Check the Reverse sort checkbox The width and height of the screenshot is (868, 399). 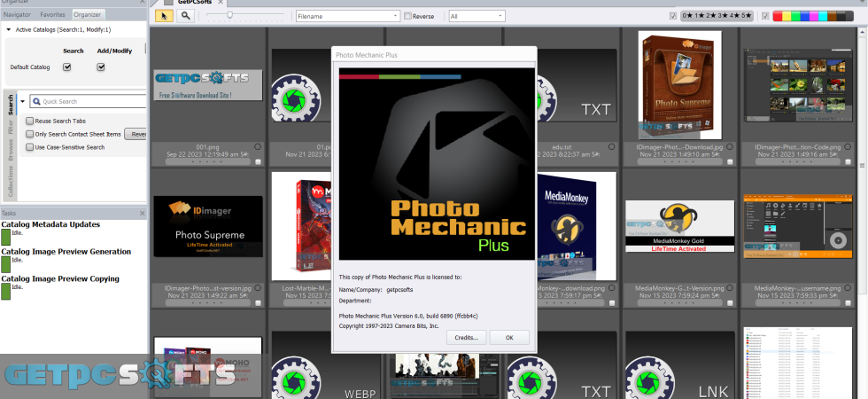point(407,16)
